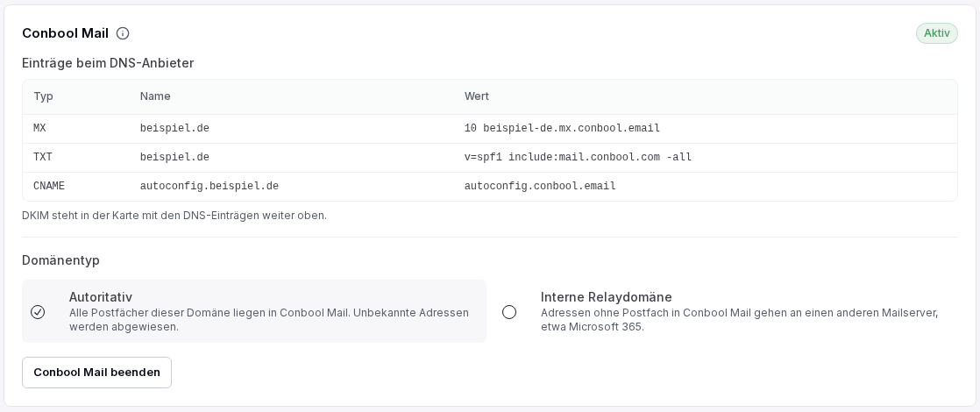This screenshot has width=980, height=412.
Task: Select the Autoritativ domain type radio
Action: point(38,312)
